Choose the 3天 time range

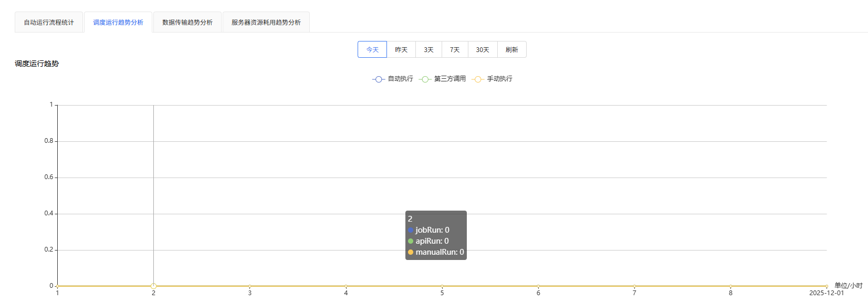click(428, 50)
